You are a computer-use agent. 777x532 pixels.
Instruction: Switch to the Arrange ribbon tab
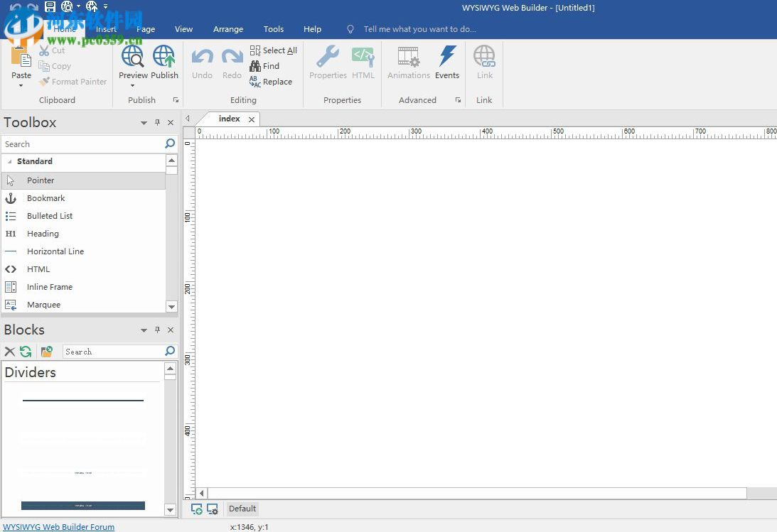click(x=227, y=29)
